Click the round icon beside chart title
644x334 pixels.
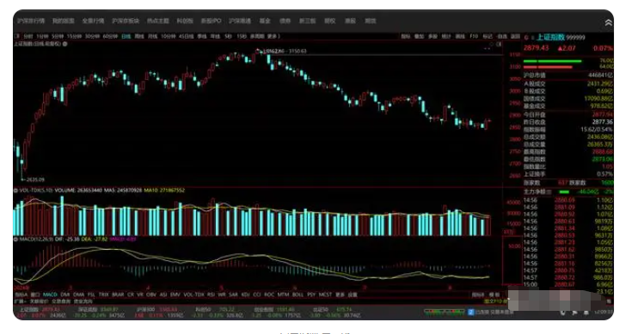click(64, 44)
